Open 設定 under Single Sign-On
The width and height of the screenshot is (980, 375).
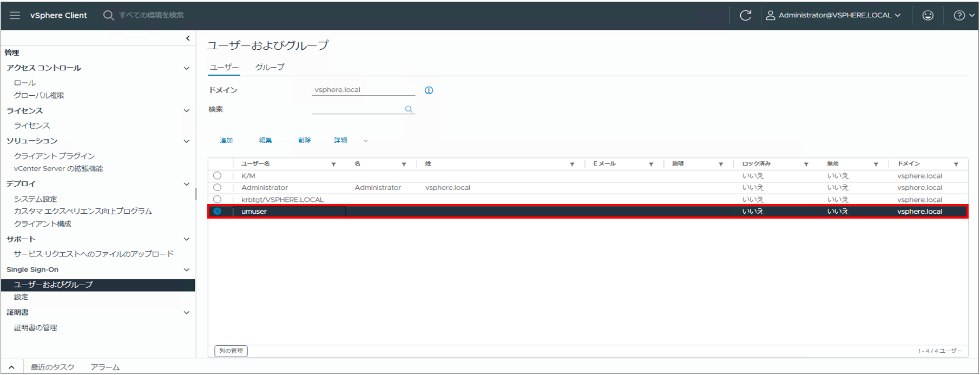tap(21, 297)
